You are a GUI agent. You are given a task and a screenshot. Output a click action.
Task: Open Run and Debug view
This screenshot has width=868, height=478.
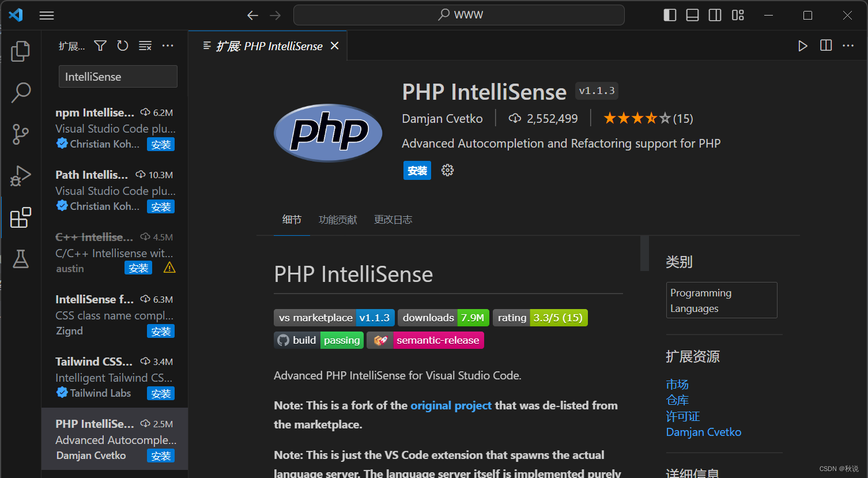tap(21, 176)
